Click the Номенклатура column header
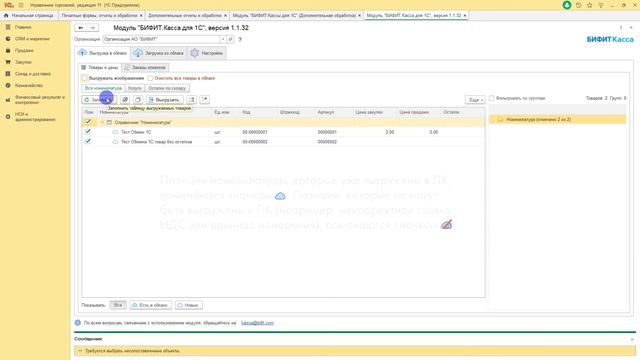640x360 pixels. pos(155,112)
